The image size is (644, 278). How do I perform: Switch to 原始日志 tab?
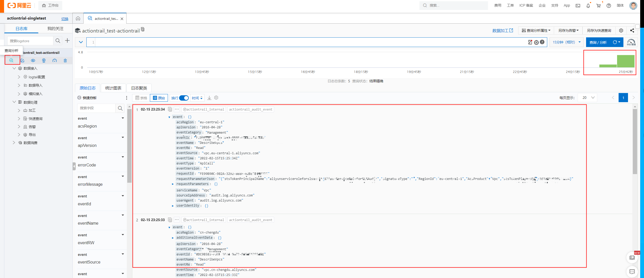tap(88, 88)
